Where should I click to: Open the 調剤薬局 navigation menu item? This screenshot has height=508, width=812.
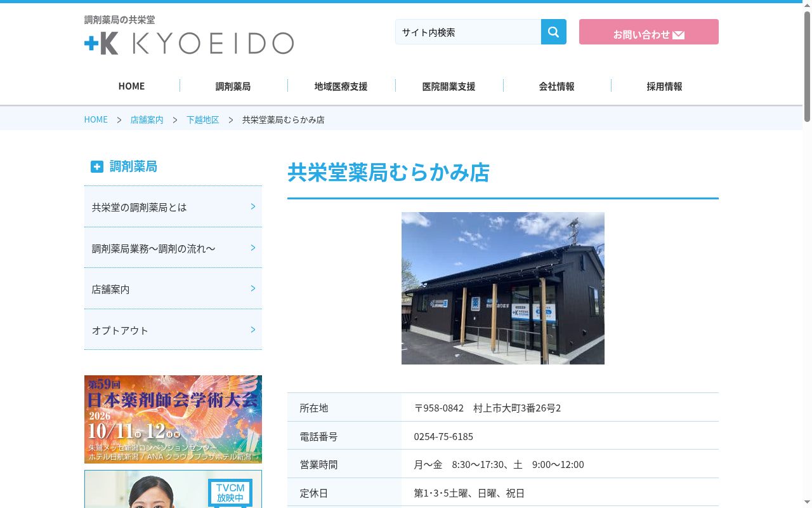tap(233, 86)
